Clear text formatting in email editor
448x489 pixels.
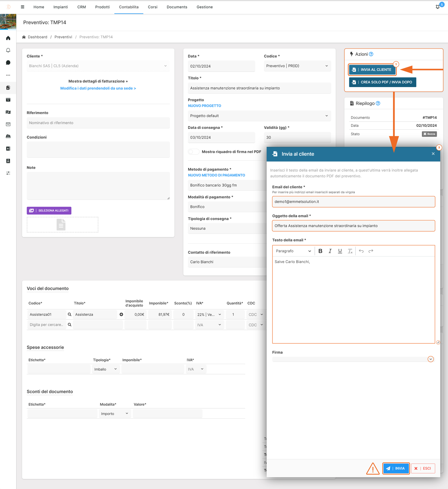pyautogui.click(x=350, y=251)
